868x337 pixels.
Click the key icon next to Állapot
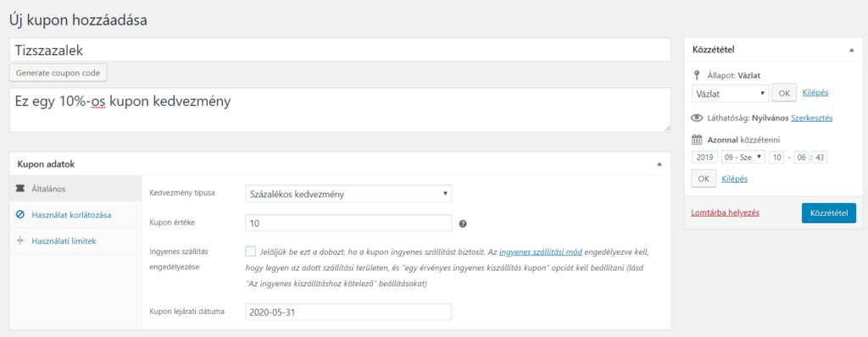(697, 75)
